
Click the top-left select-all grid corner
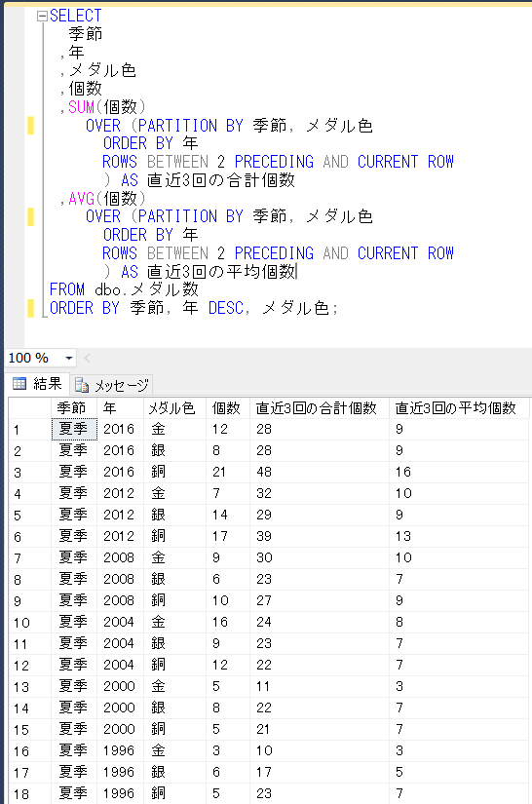[x=30, y=408]
